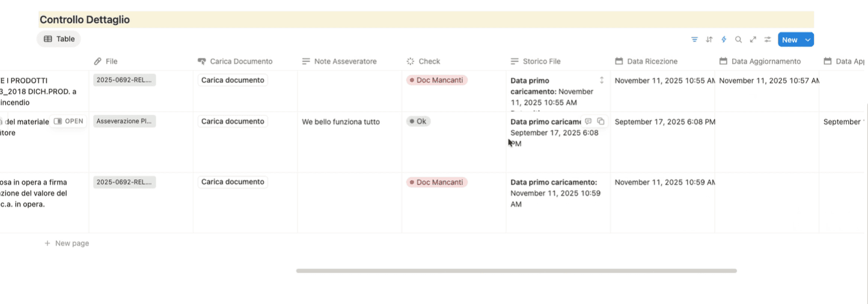Click the + New page row

[67, 243]
